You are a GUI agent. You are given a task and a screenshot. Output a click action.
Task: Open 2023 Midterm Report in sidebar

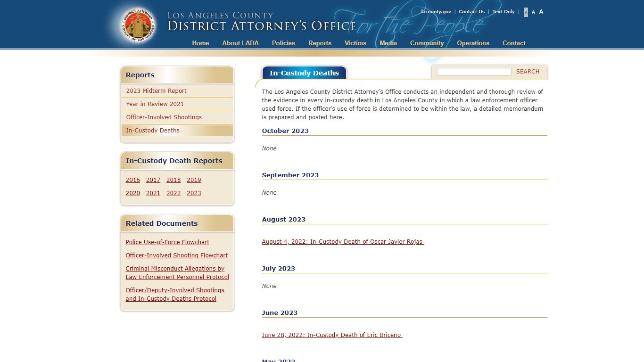177,91
